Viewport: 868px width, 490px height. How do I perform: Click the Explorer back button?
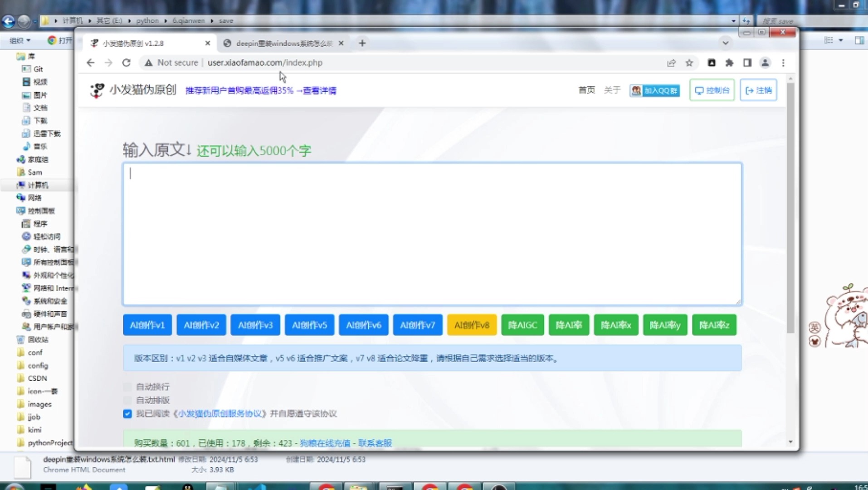pyautogui.click(x=8, y=21)
